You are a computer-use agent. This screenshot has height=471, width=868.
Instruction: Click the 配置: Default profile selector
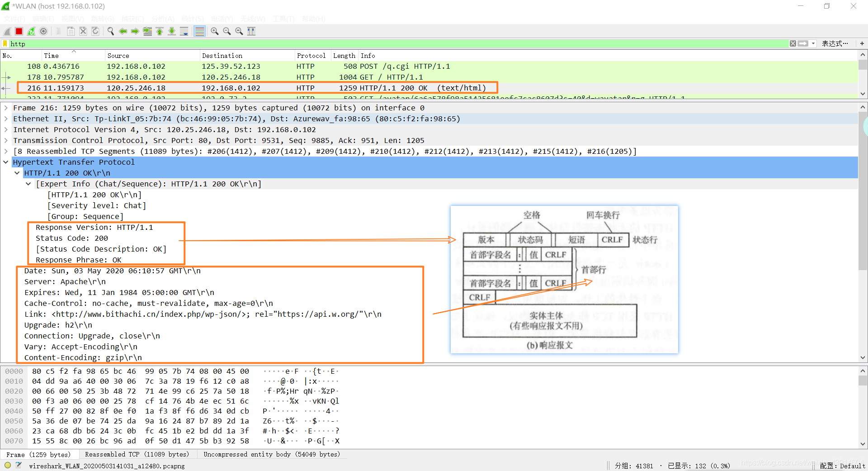(x=842, y=466)
